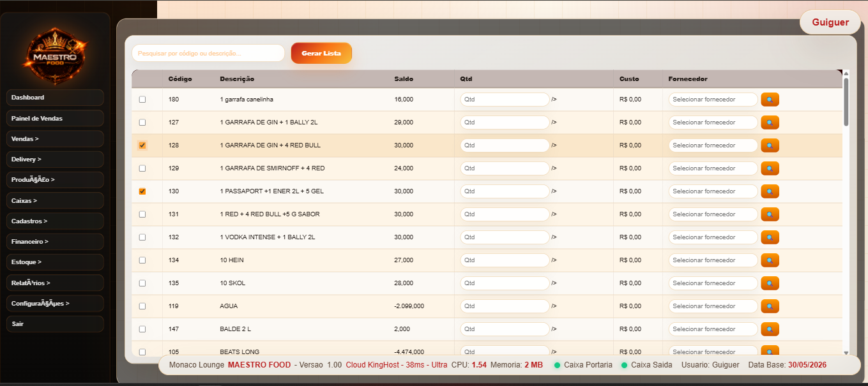Expand the Produção submenu

[55, 180]
